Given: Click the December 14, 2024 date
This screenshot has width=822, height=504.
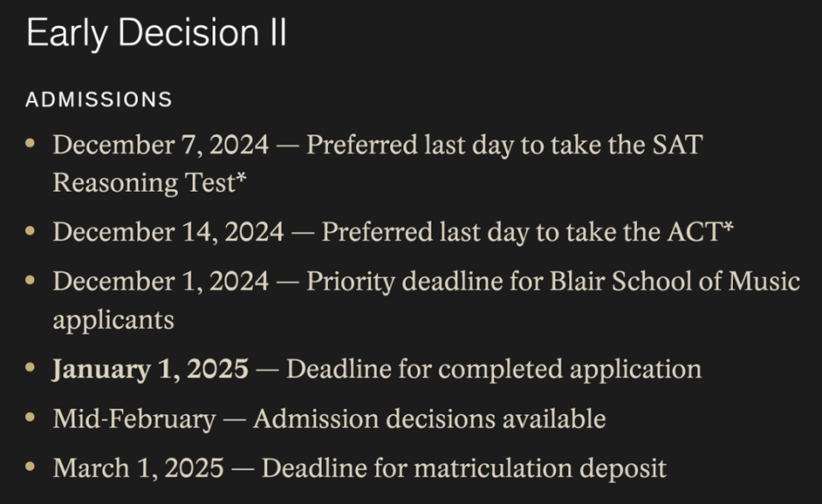Looking at the screenshot, I should point(168,232).
